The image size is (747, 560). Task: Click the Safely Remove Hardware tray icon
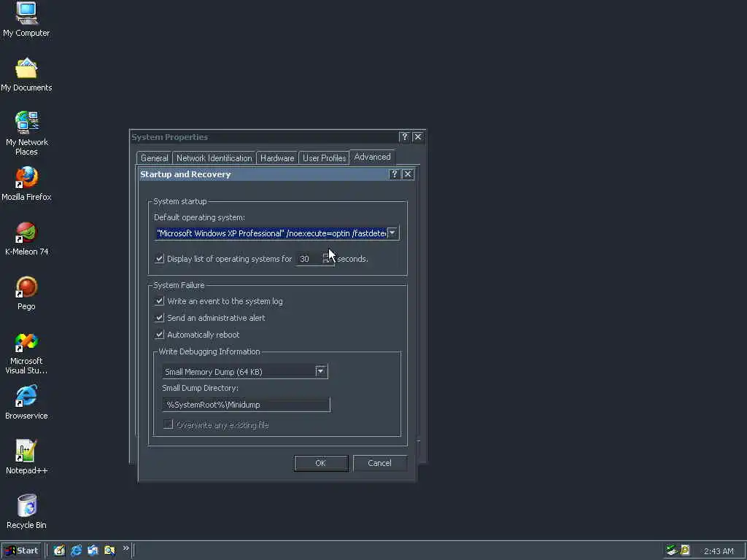(x=672, y=551)
